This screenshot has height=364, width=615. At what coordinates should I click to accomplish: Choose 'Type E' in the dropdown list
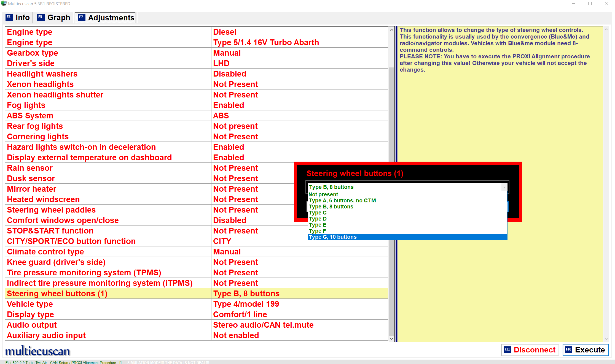click(x=407, y=225)
